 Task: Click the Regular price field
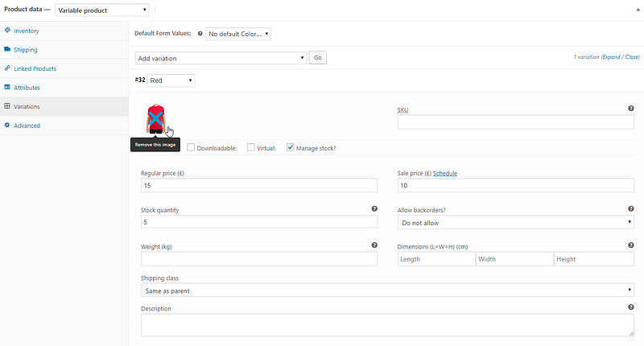pos(258,185)
